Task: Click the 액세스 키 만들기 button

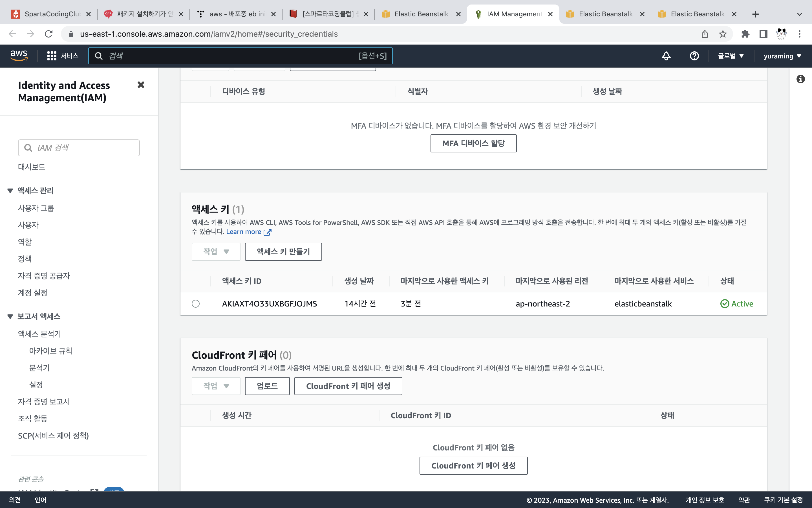Action: click(x=283, y=252)
